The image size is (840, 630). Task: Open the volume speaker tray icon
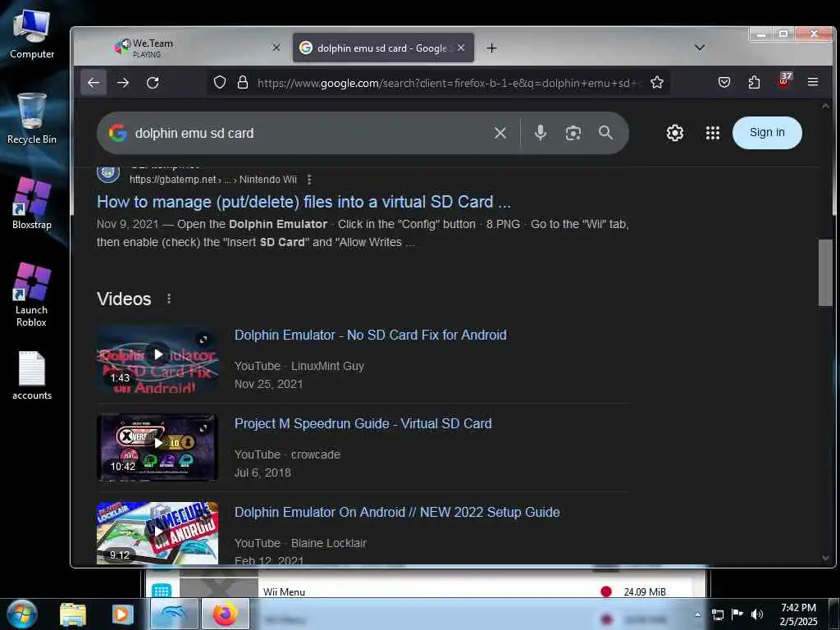point(757,614)
